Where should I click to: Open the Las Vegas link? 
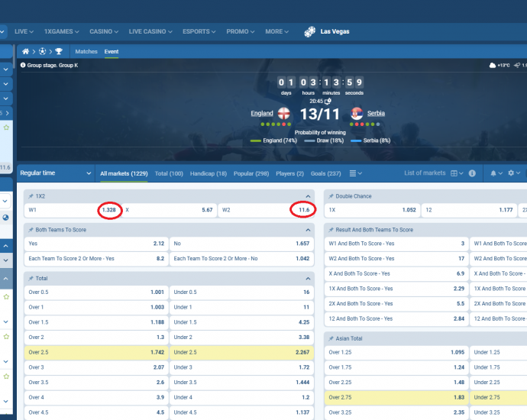tap(335, 31)
